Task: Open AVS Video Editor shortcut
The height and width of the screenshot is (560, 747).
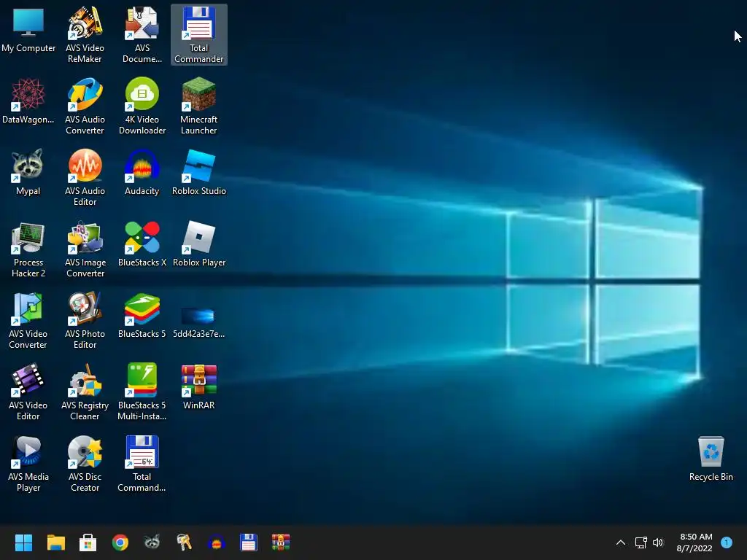Action: [28, 392]
